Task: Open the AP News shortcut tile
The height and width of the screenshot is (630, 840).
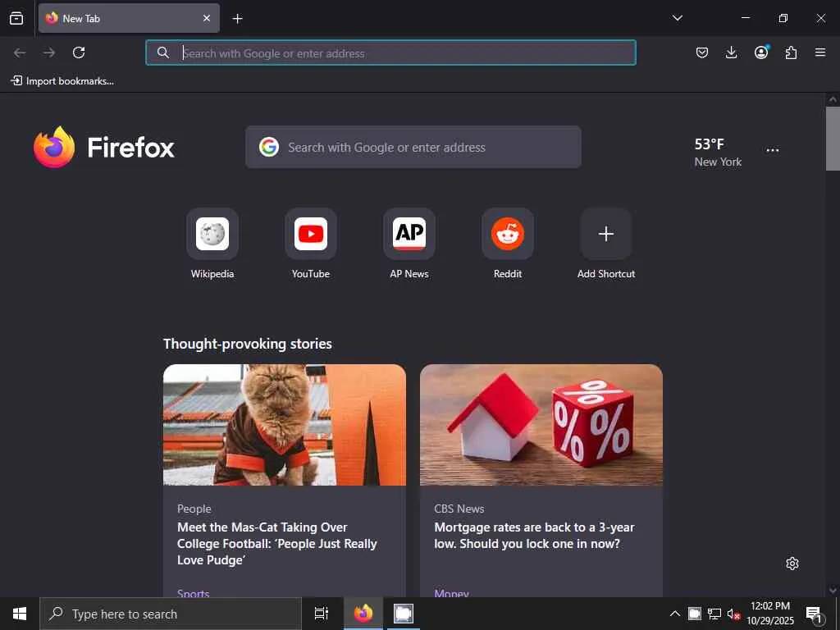Action: 409,234
